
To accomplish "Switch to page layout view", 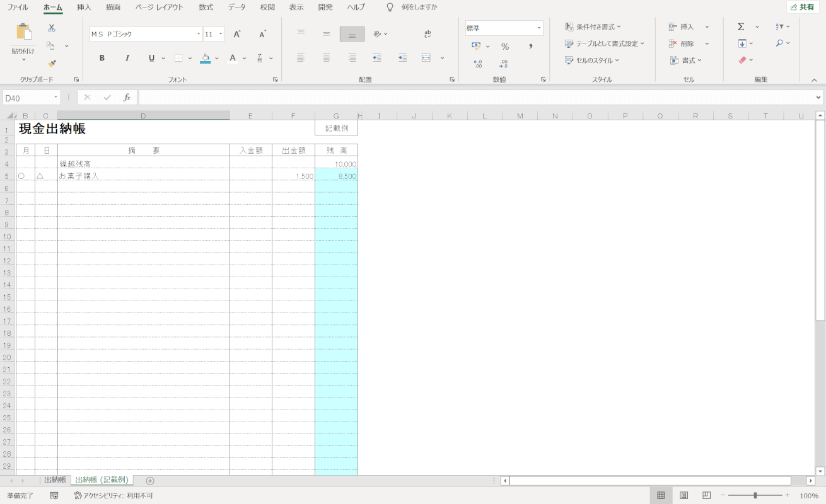I will point(683,496).
